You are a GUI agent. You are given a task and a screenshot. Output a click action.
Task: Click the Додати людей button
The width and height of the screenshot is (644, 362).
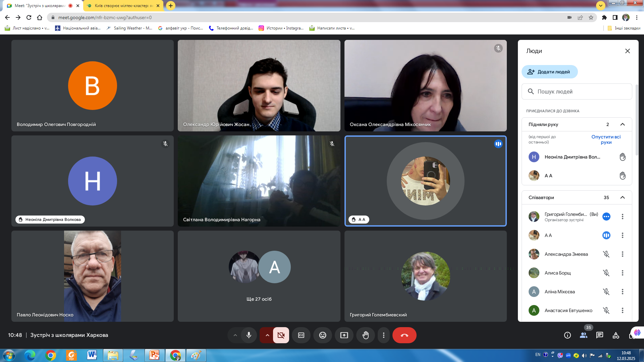(x=549, y=72)
